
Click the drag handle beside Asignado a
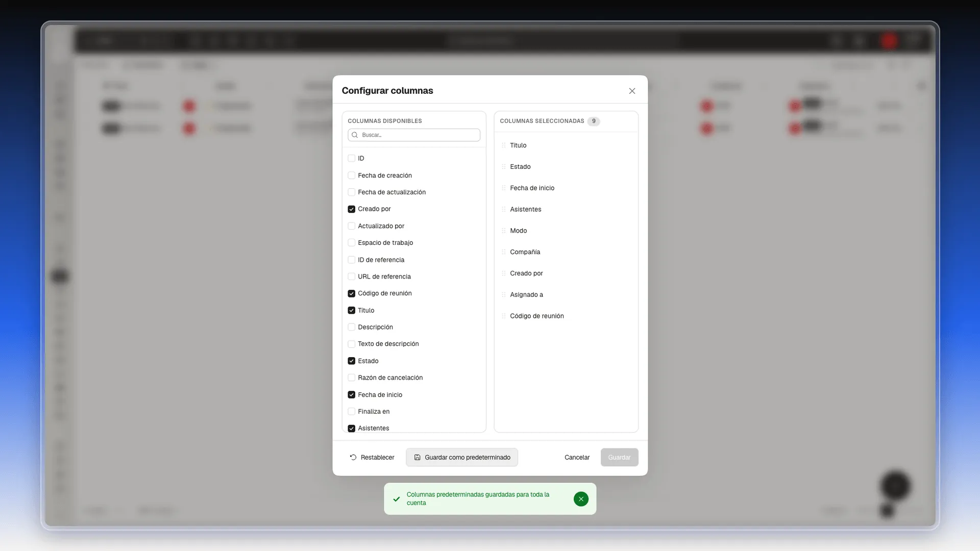click(x=504, y=295)
